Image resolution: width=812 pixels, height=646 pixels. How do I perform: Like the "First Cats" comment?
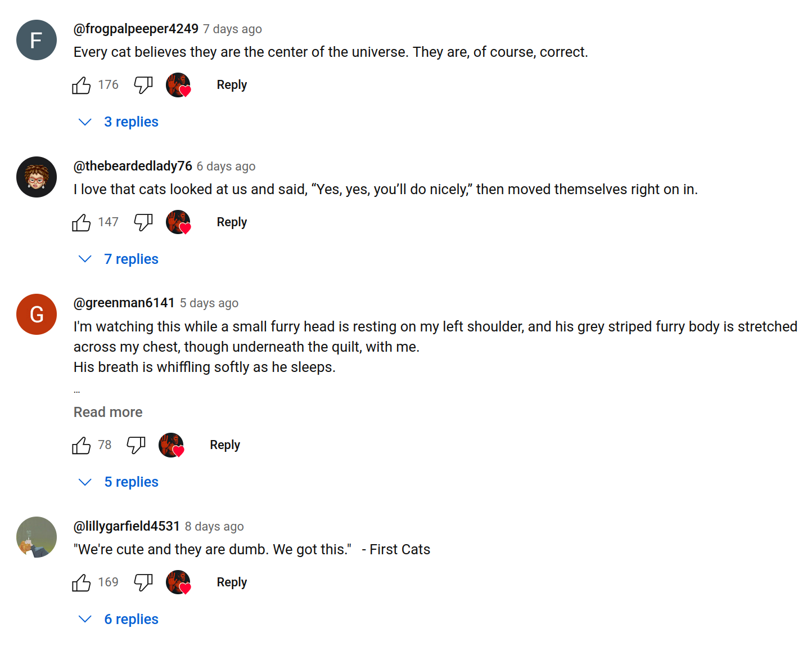82,582
